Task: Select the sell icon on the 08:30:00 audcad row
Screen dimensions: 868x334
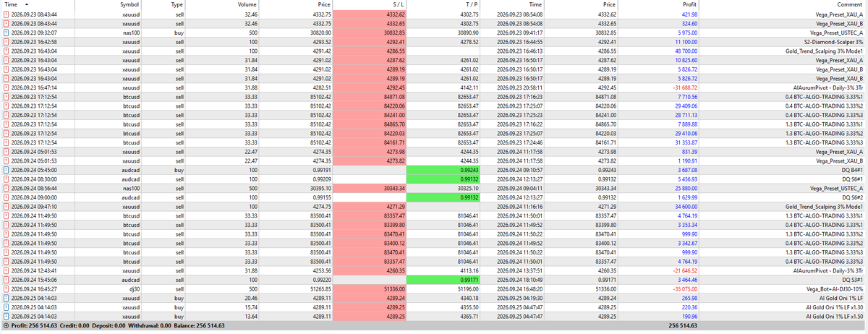Action: click(x=7, y=179)
